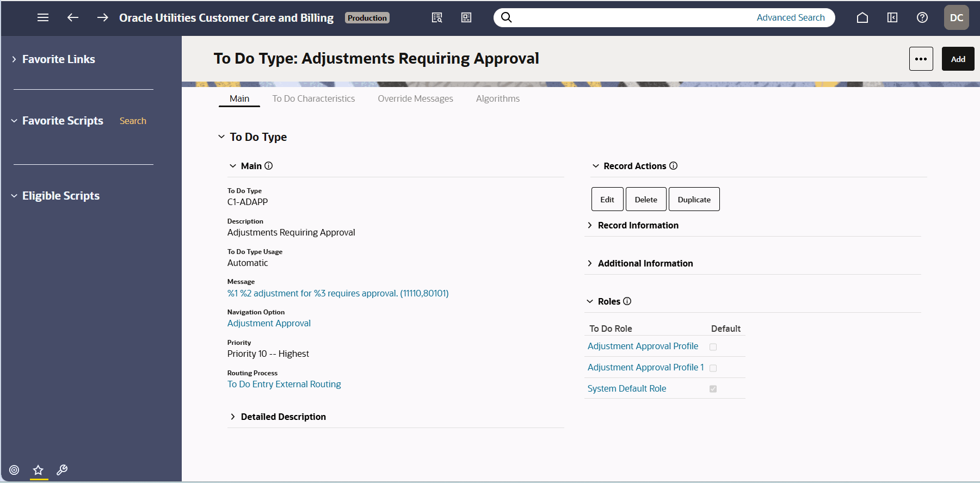Click the Production environment badge
The height and width of the screenshot is (483, 980).
pyautogui.click(x=367, y=18)
